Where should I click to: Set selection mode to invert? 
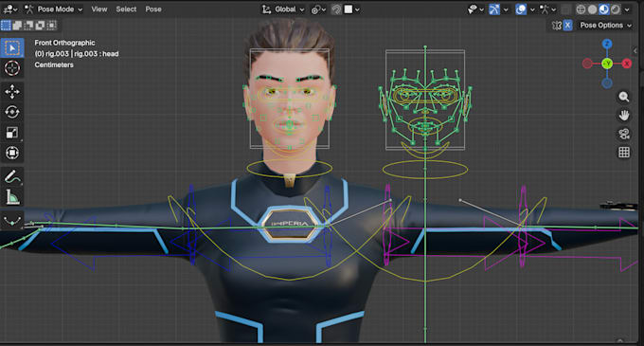[x=40, y=26]
